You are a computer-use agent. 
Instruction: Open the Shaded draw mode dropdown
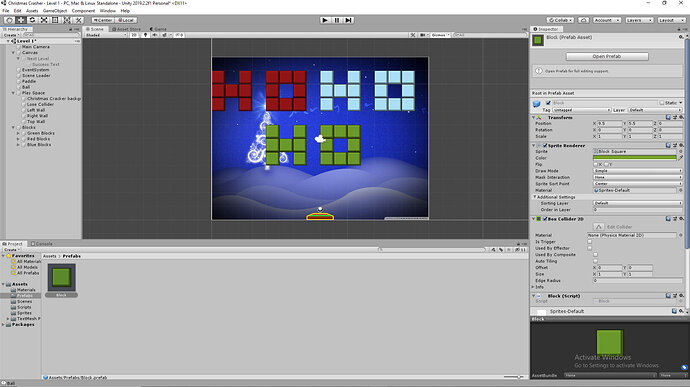pyautogui.click(x=106, y=35)
